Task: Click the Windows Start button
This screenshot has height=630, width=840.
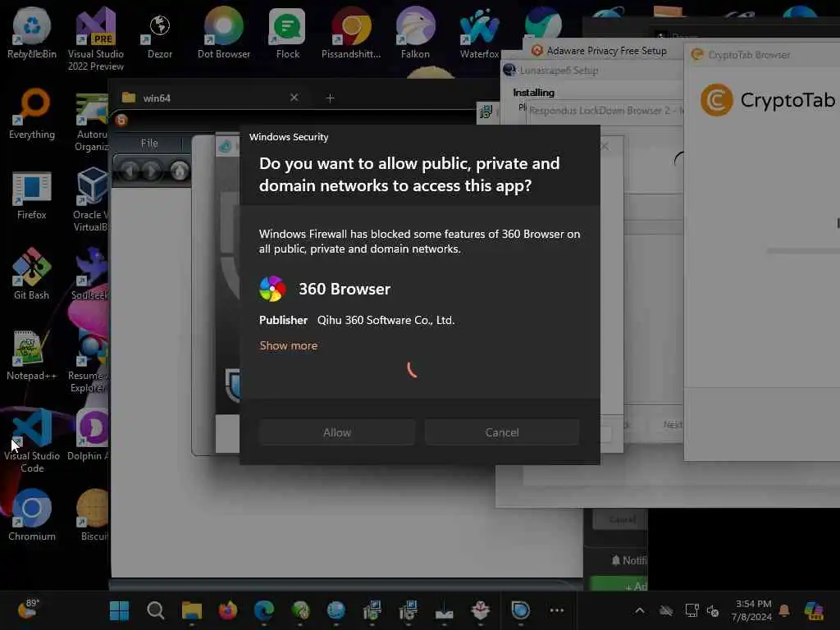Action: pyautogui.click(x=119, y=610)
